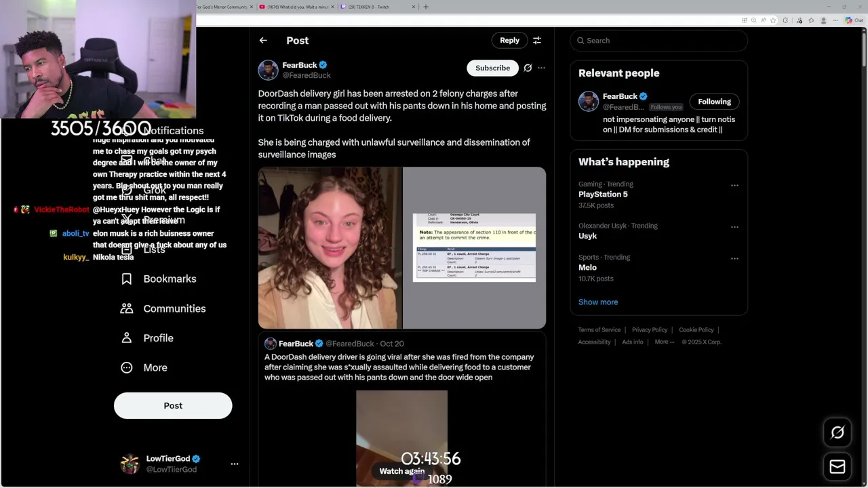
Task: Open browser Copilot Chat button
Action: [x=853, y=20]
